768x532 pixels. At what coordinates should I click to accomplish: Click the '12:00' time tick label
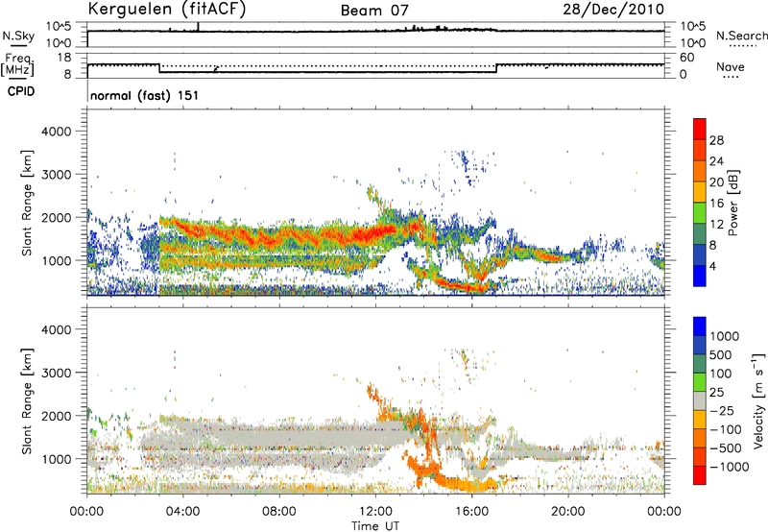click(x=375, y=512)
